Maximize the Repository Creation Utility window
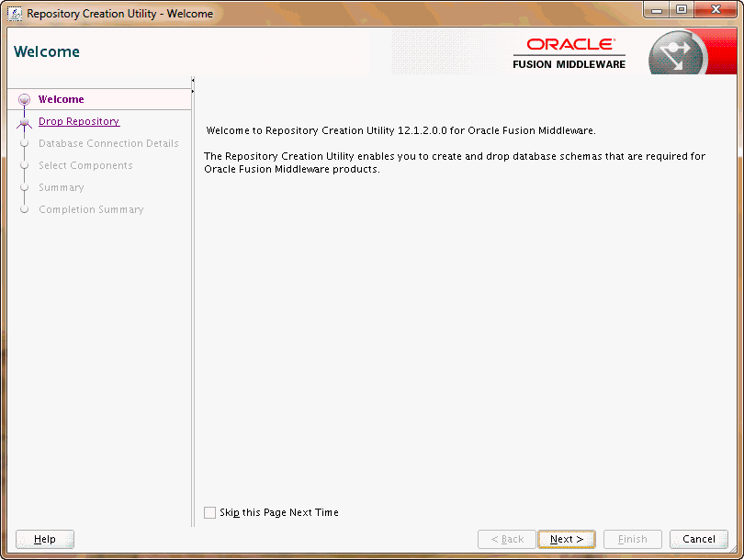 (682, 10)
